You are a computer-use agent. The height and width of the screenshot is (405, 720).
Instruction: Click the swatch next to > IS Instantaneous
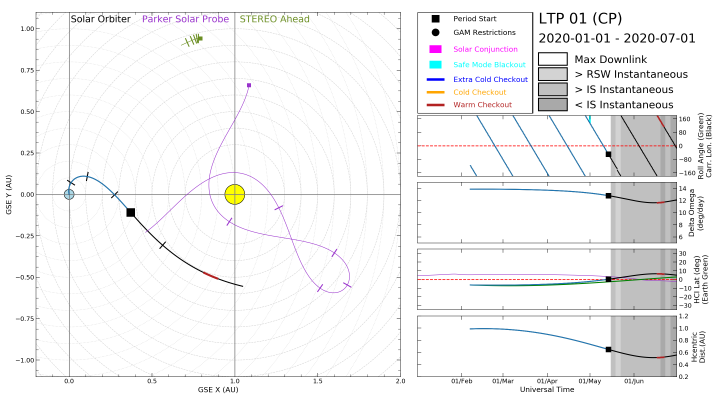click(553, 90)
